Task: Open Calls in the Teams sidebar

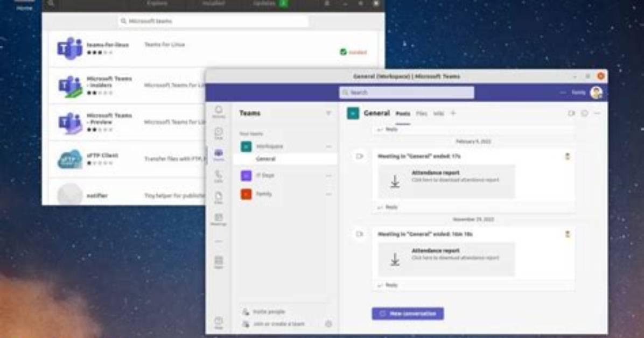Action: click(x=219, y=177)
